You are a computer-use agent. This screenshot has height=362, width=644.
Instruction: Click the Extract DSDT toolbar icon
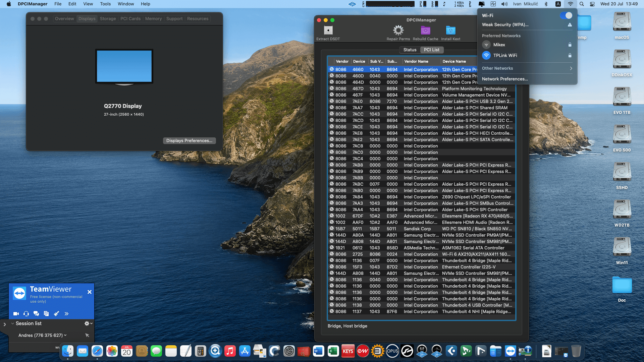pos(328,30)
